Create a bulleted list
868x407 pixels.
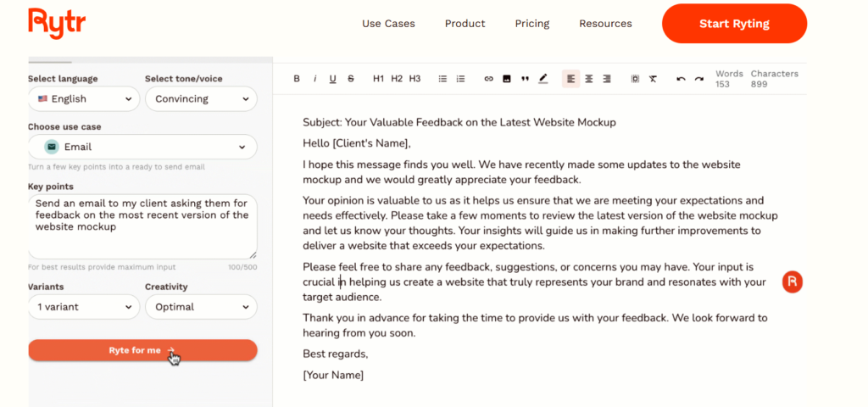pyautogui.click(x=442, y=79)
